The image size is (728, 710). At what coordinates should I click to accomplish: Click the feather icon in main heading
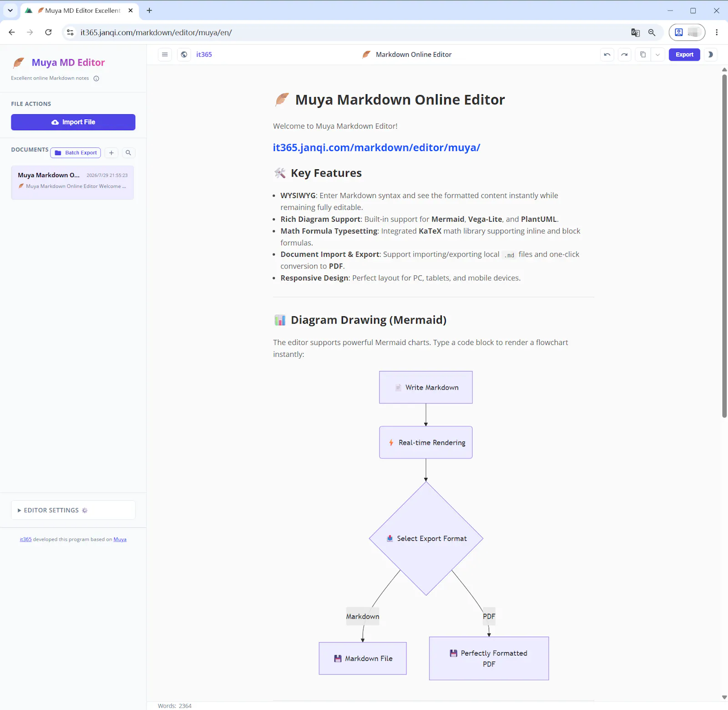[x=282, y=99]
